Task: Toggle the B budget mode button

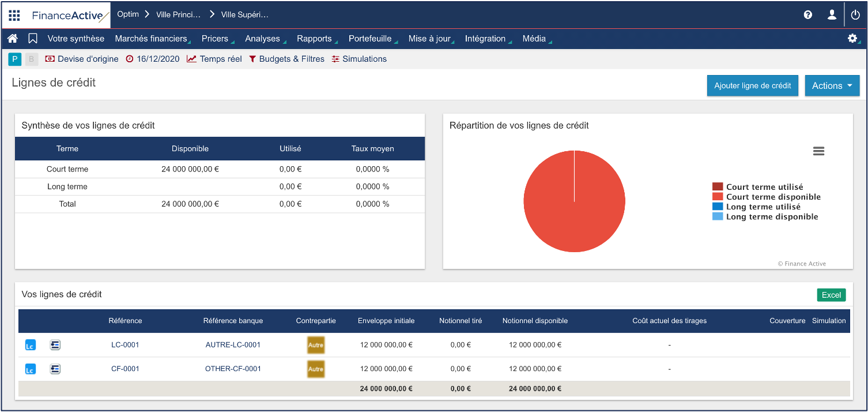Action: tap(31, 59)
